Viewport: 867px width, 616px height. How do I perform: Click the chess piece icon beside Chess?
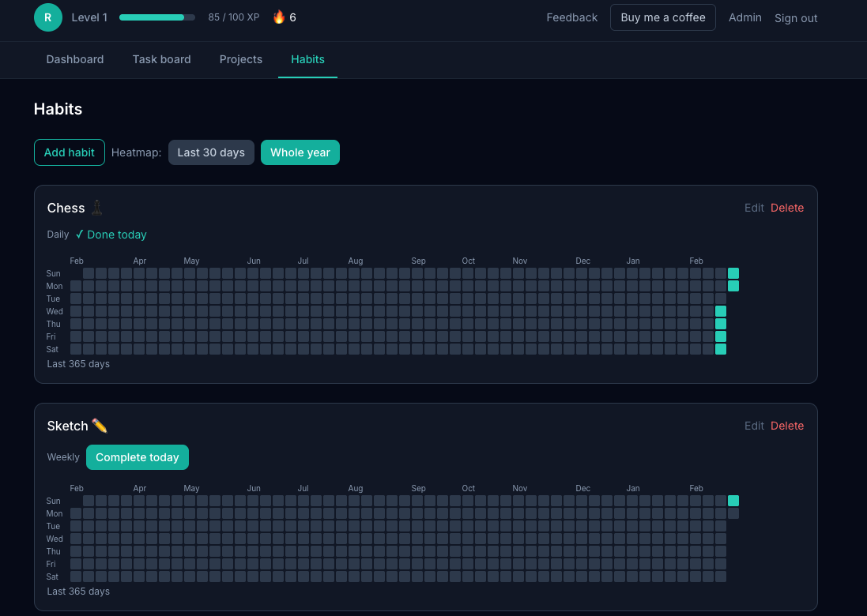(96, 208)
